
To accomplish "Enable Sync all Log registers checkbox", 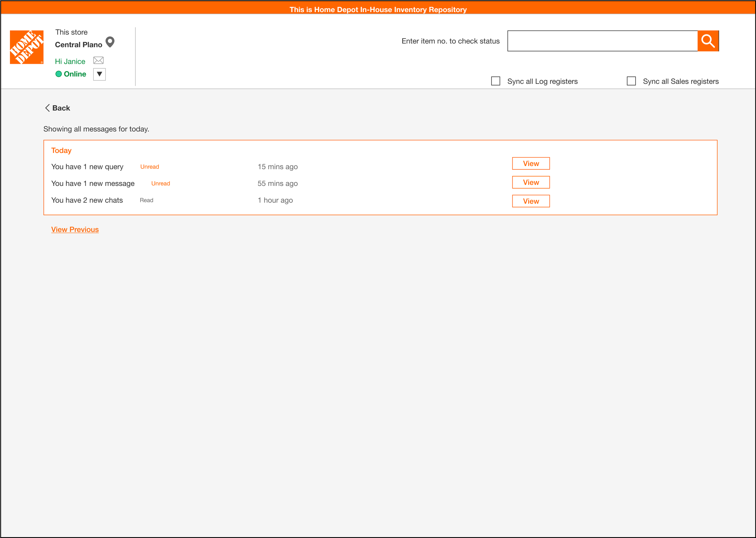I will pyautogui.click(x=496, y=81).
